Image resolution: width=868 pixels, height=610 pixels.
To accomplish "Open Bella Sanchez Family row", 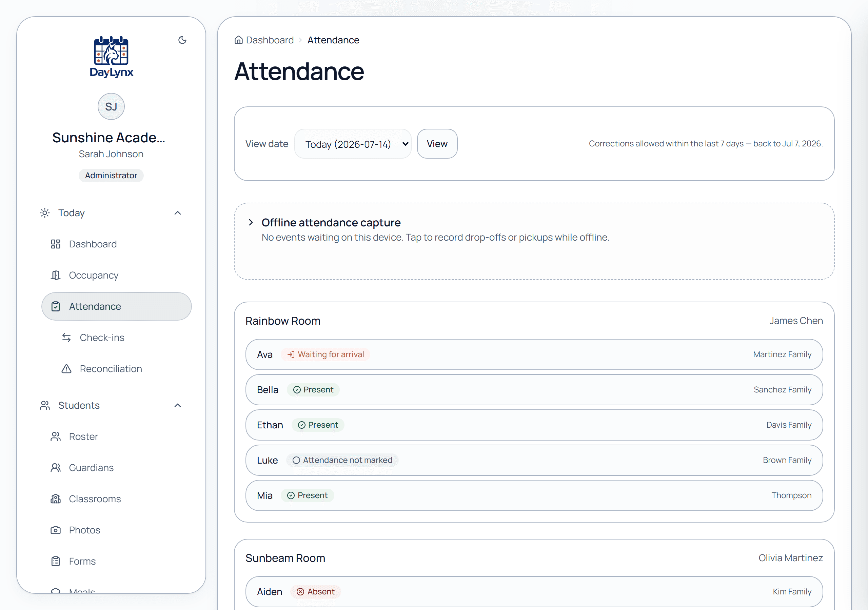I will coord(534,390).
